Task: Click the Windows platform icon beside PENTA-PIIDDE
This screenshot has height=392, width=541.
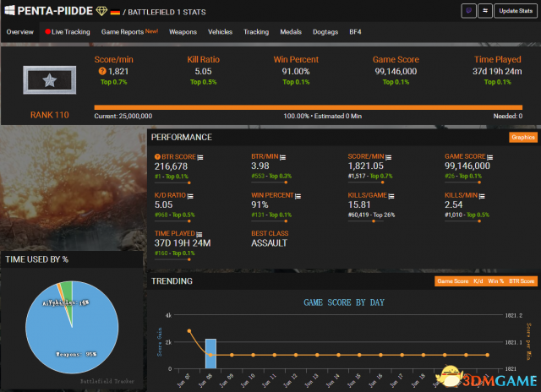Action: [x=9, y=10]
